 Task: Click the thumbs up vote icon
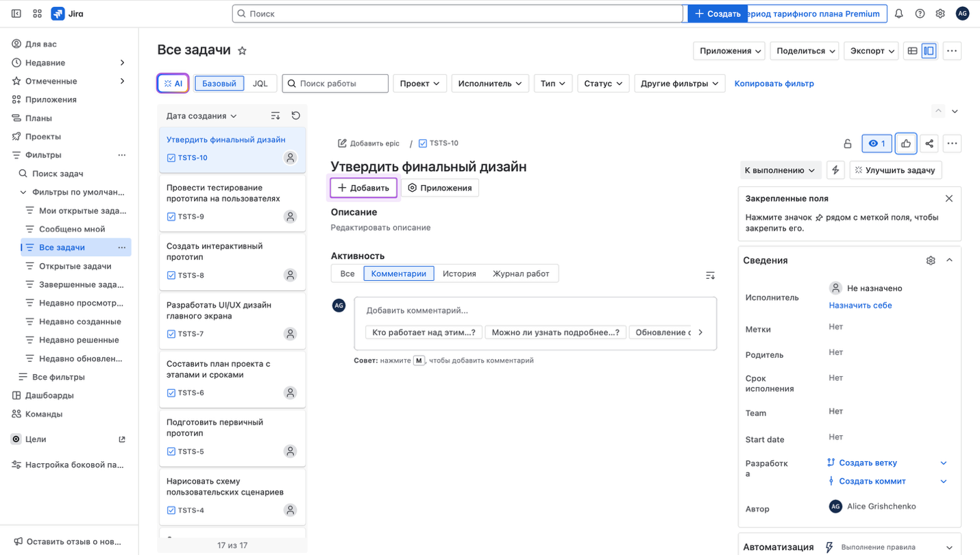906,143
